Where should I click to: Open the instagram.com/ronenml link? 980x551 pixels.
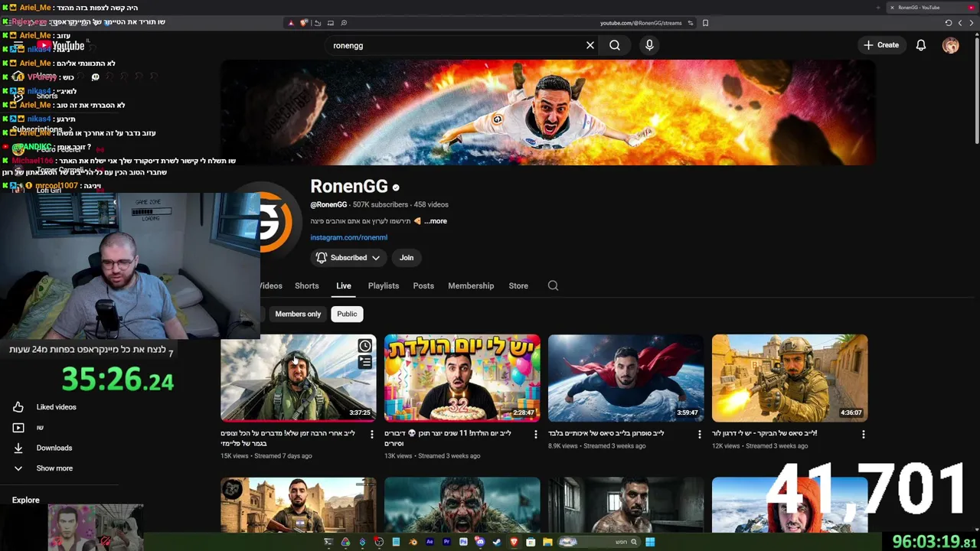348,237
